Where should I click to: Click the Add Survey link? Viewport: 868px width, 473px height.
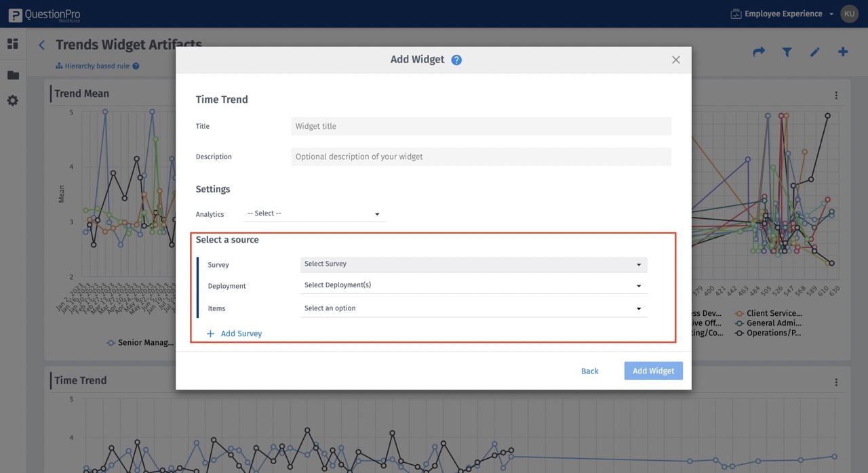click(234, 333)
